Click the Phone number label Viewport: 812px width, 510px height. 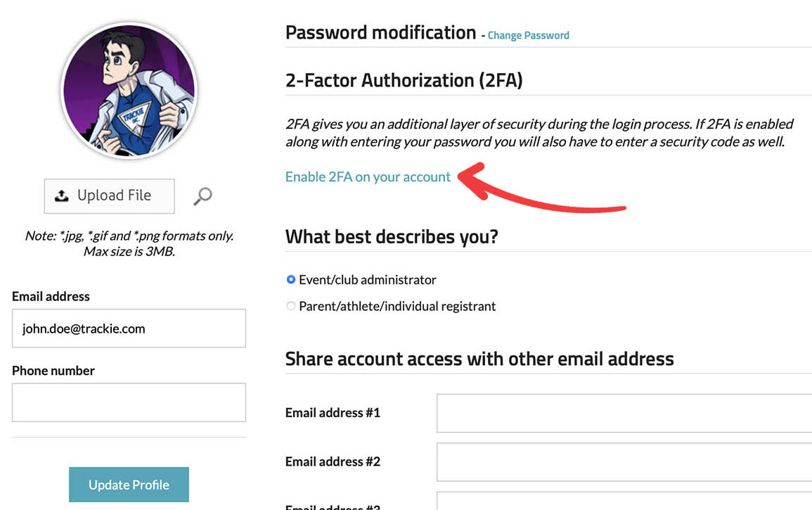coord(53,371)
